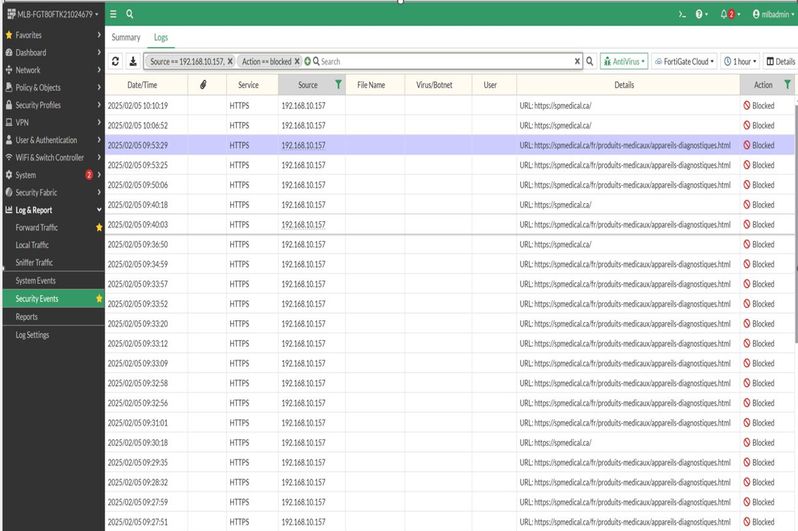Viewport: 798px width, 531px height.
Task: Download the logs using the download icon
Action: click(132, 61)
